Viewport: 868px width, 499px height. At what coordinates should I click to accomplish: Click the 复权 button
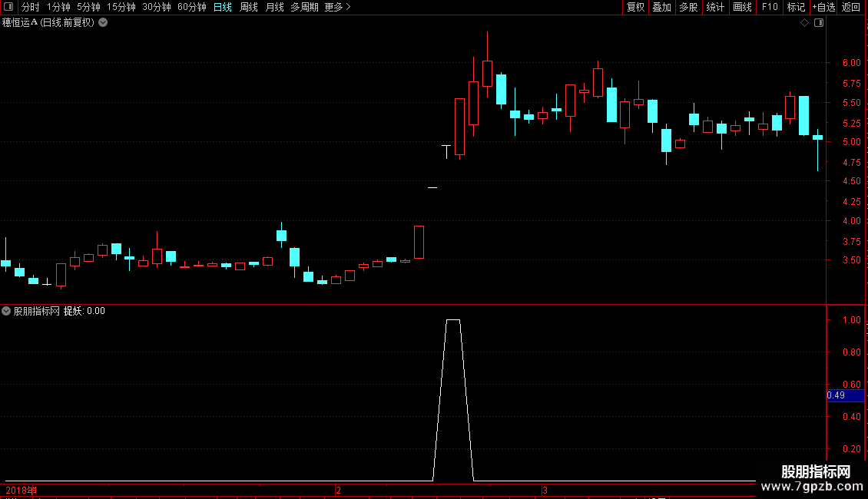635,7
